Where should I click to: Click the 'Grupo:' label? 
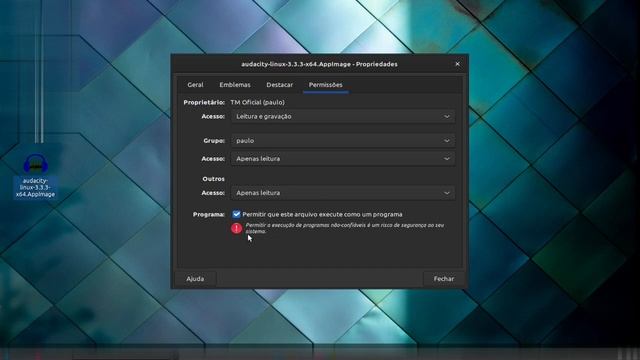pos(214,140)
